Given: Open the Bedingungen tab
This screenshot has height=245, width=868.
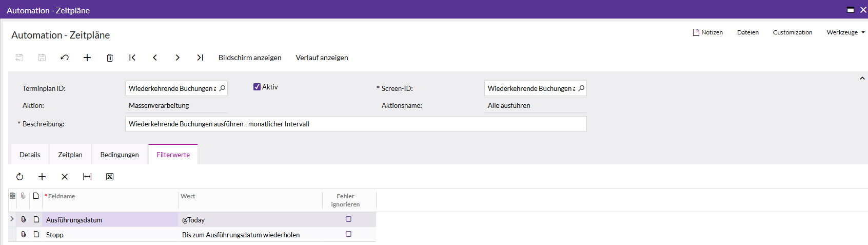Looking at the screenshot, I should click(x=120, y=155).
